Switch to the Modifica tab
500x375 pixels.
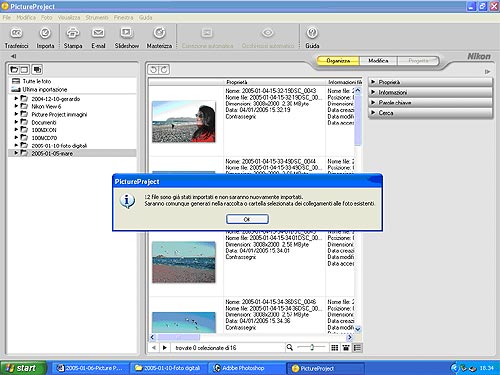click(378, 61)
